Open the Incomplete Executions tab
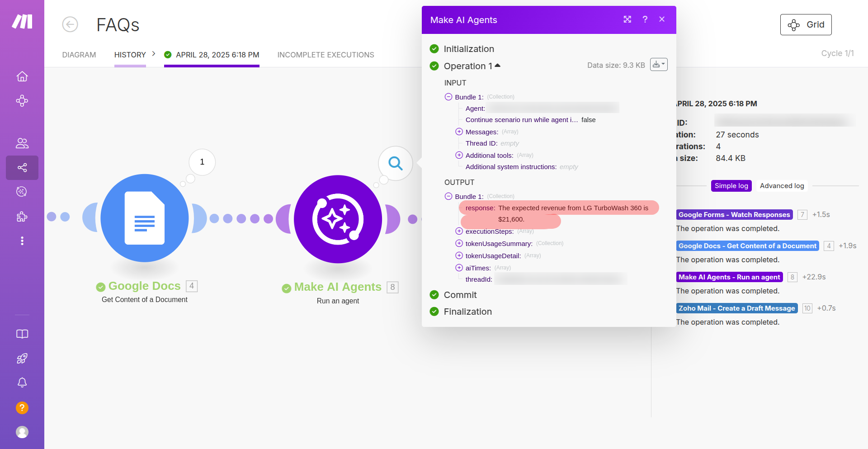The width and height of the screenshot is (868, 449). 325,55
